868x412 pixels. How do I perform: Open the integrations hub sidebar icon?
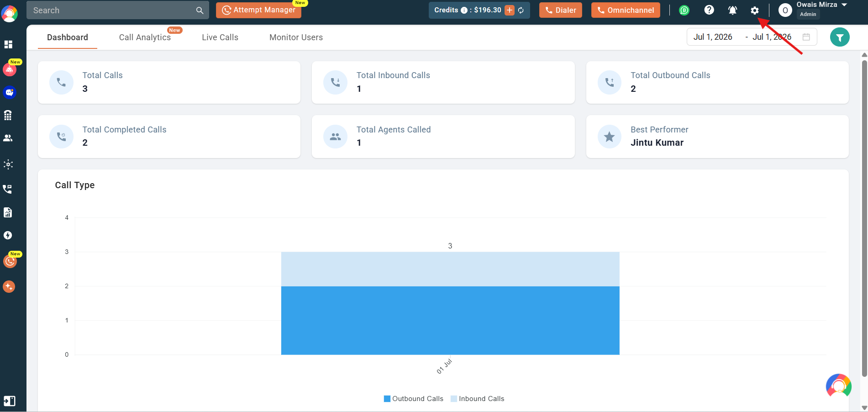(x=8, y=164)
